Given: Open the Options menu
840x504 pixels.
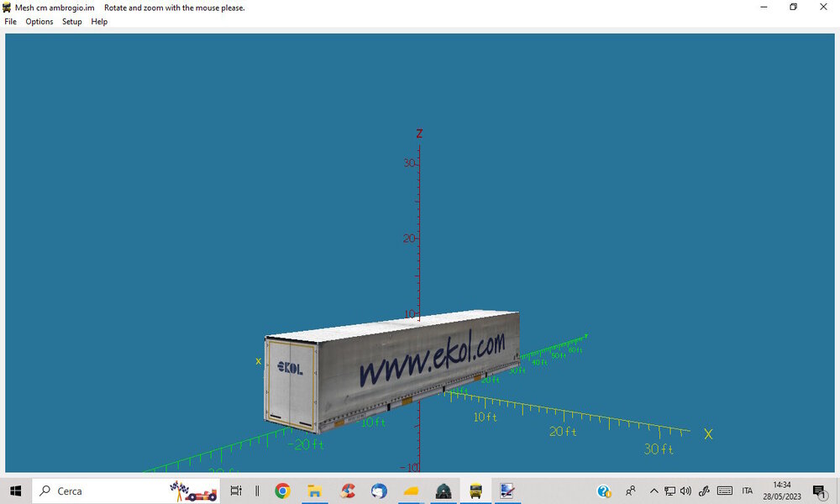Looking at the screenshot, I should (39, 22).
